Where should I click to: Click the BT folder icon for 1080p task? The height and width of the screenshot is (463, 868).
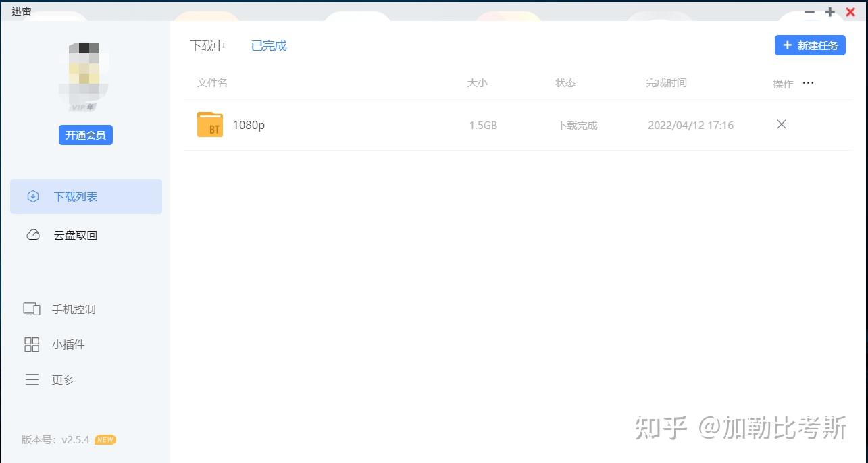[x=209, y=124]
